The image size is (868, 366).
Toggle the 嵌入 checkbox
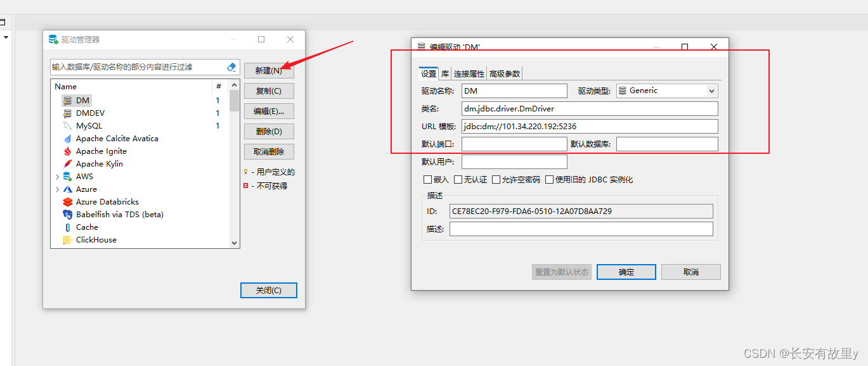(x=427, y=180)
